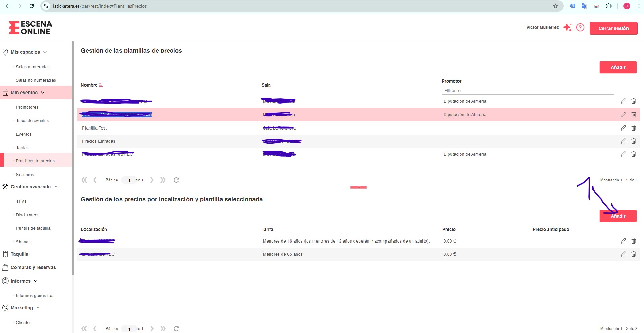Open the Google Translate extension icon
This screenshot has height=333, width=644.
pos(584,6)
